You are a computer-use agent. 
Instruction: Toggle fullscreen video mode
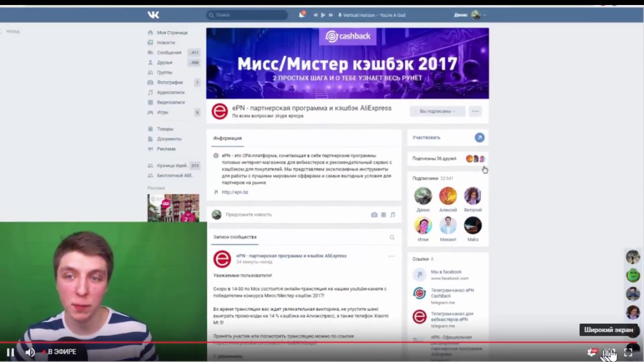(628, 352)
